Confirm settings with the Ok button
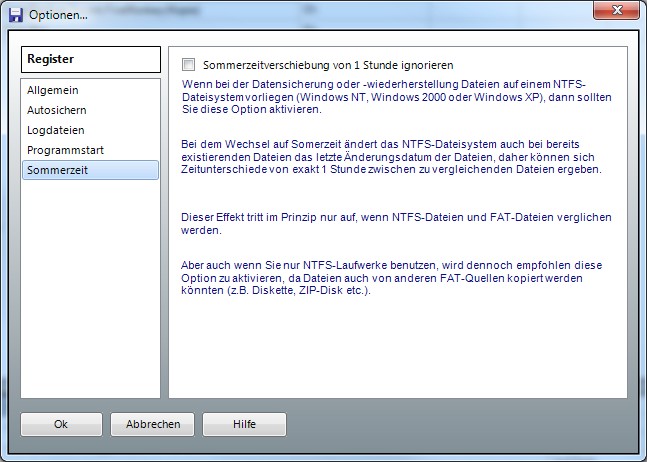Viewport: 647px width, 462px height. [61, 424]
